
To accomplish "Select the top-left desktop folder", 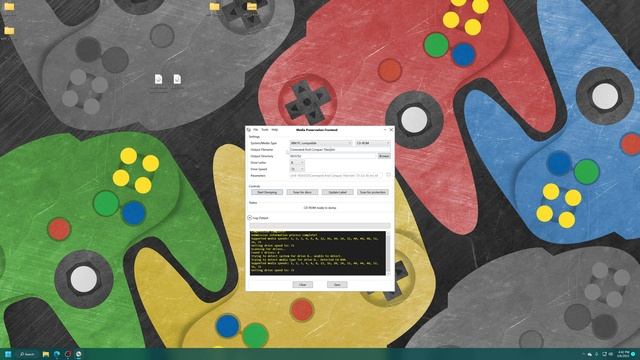I will click(9, 7).
